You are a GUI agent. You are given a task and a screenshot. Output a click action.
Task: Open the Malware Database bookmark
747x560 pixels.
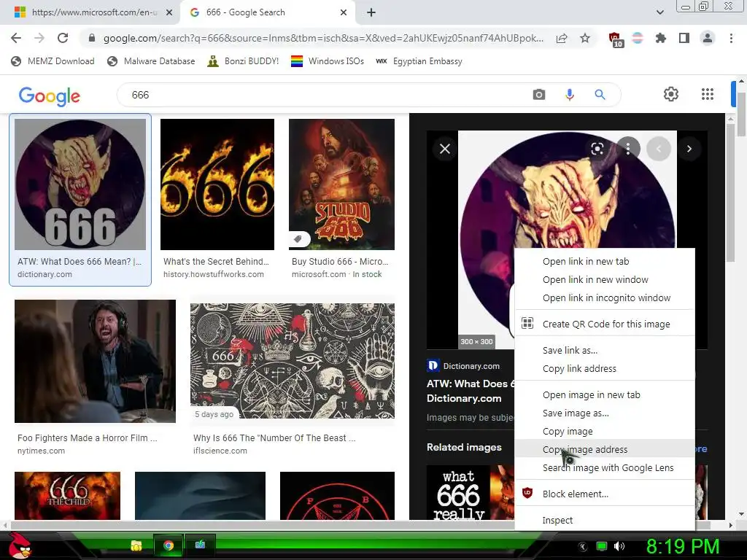[x=151, y=61]
